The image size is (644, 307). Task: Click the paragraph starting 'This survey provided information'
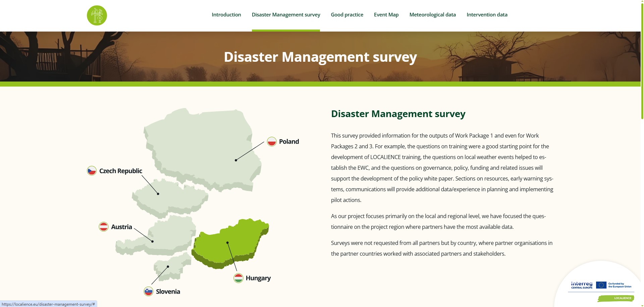(442, 168)
